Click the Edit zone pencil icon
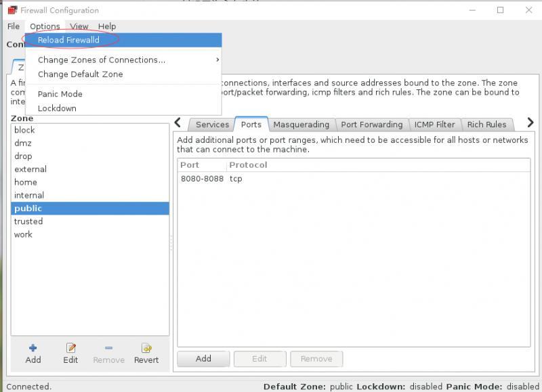Image resolution: width=542 pixels, height=392 pixels. click(70, 348)
